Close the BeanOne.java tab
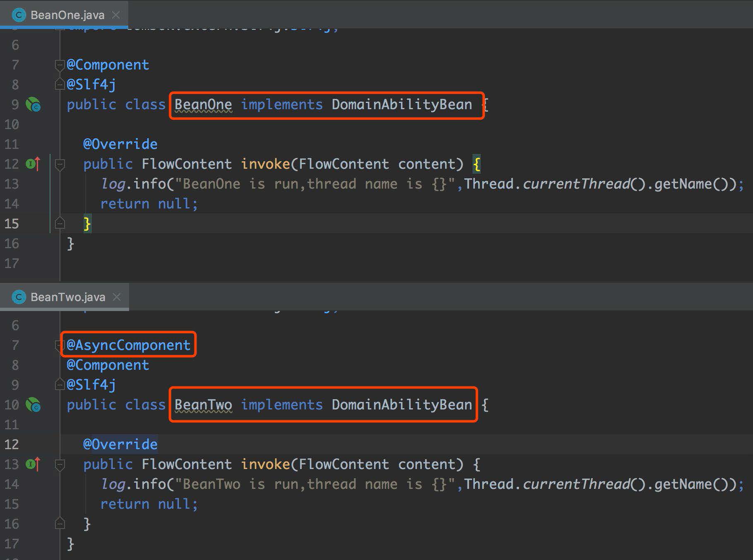The width and height of the screenshot is (753, 560). (x=116, y=15)
